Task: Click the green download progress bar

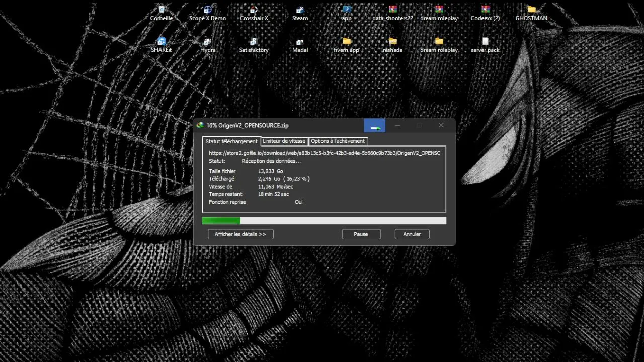Action: point(324,220)
